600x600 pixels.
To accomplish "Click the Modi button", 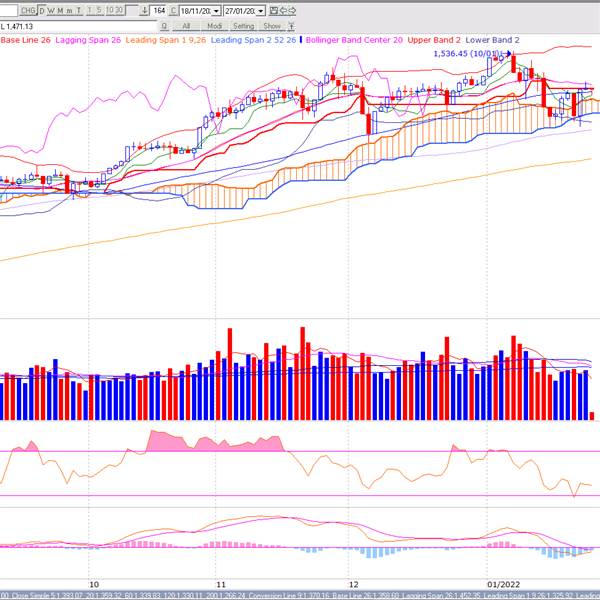I will click(x=214, y=26).
